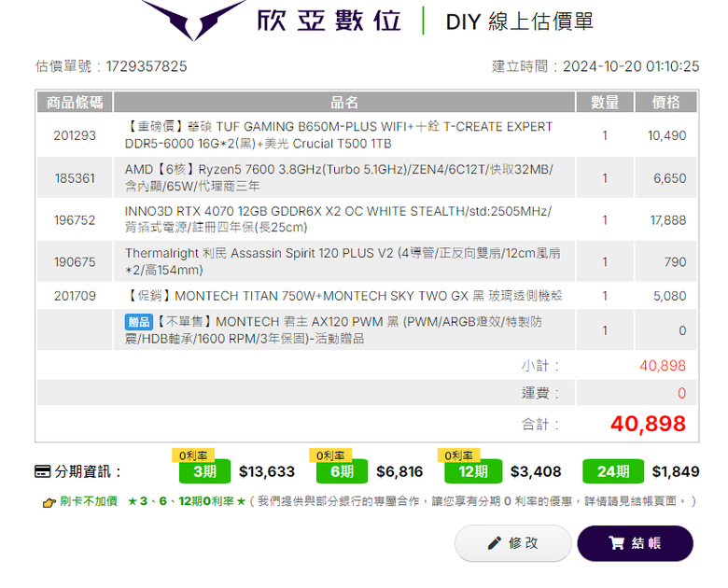This screenshot has height=588, width=728.
Task: Select the 3期 installment badge
Action: click(204, 471)
